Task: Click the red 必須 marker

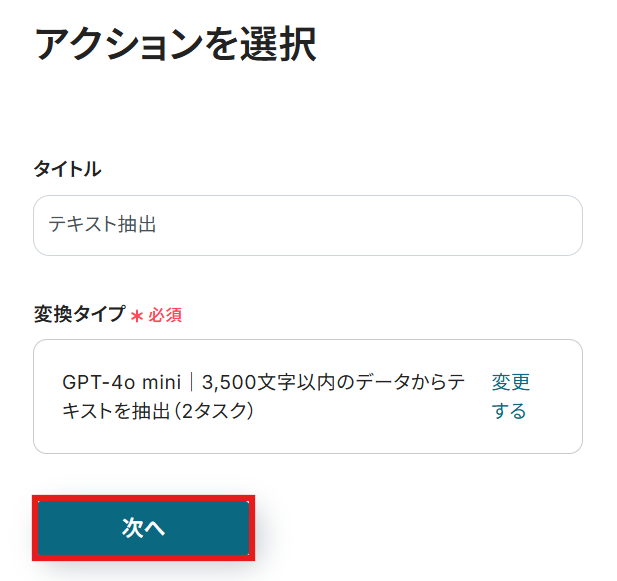Action: tap(165, 315)
